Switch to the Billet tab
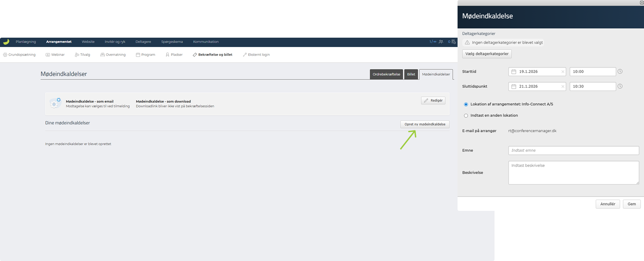 [x=411, y=74]
